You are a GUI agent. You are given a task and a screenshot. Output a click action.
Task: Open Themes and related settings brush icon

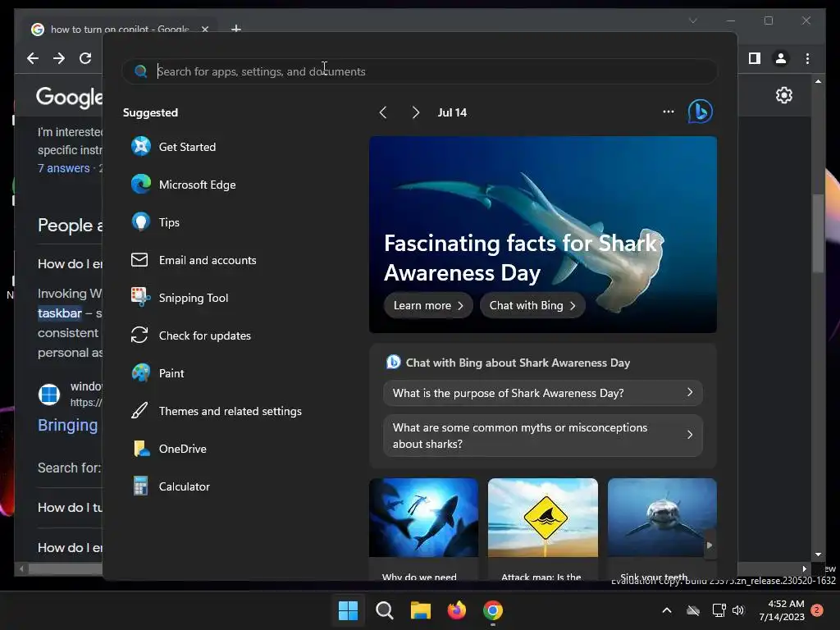click(139, 410)
